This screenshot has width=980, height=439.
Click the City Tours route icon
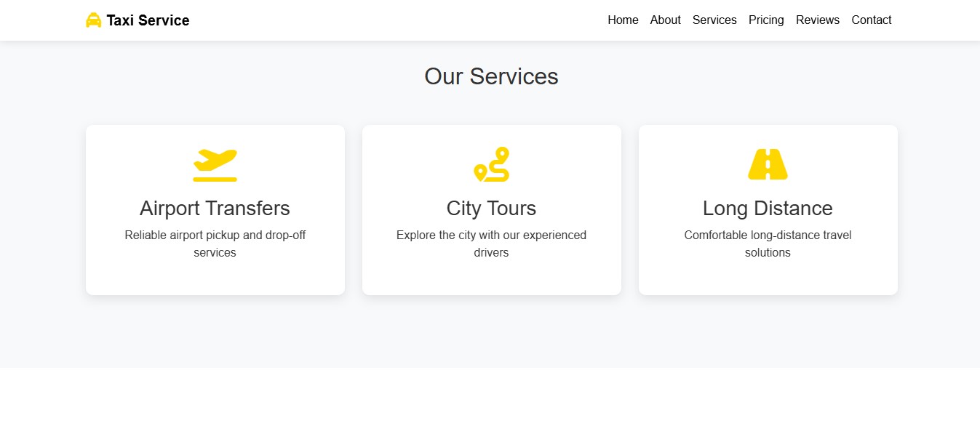(x=491, y=164)
